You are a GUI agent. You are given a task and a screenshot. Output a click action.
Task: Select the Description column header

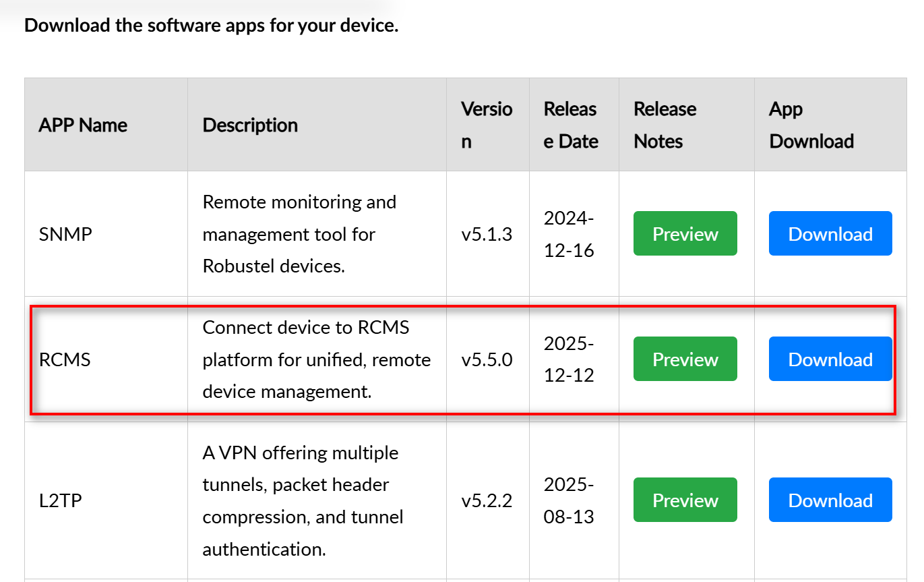pyautogui.click(x=250, y=125)
